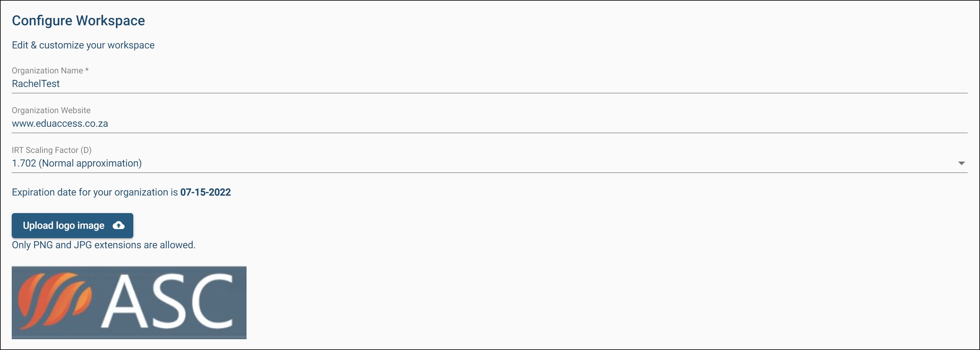Click the IRT Scaling Factor (D) label
Image resolution: width=980 pixels, height=350 pixels.
pos(52,150)
